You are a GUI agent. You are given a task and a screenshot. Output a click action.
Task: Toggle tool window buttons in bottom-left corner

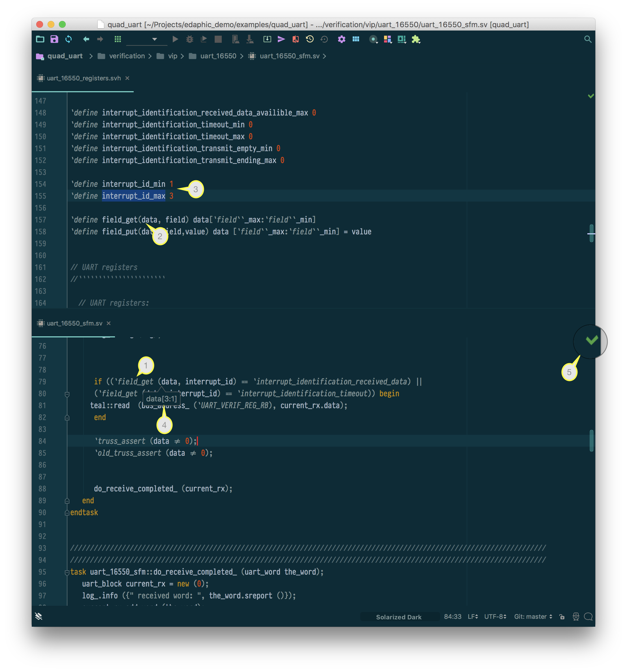(39, 617)
